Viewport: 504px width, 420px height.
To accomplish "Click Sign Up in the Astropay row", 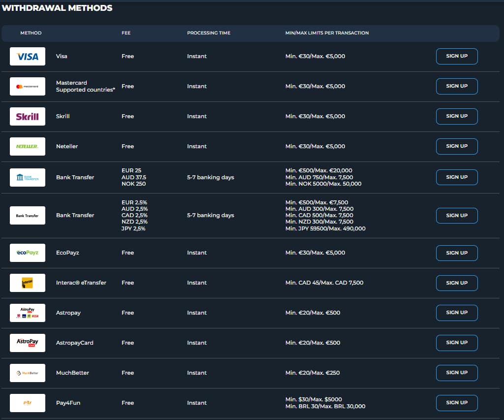I will 457,313.
